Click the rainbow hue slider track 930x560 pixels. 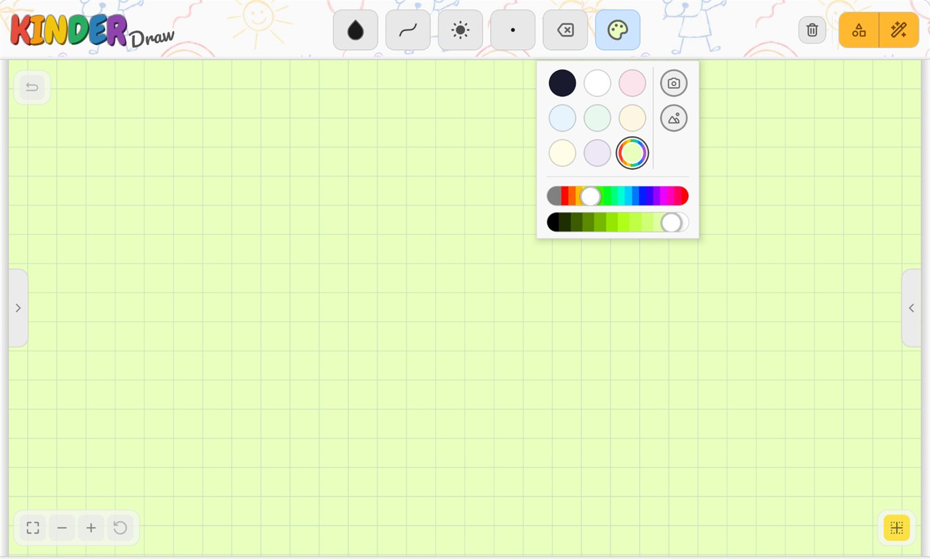tap(618, 196)
